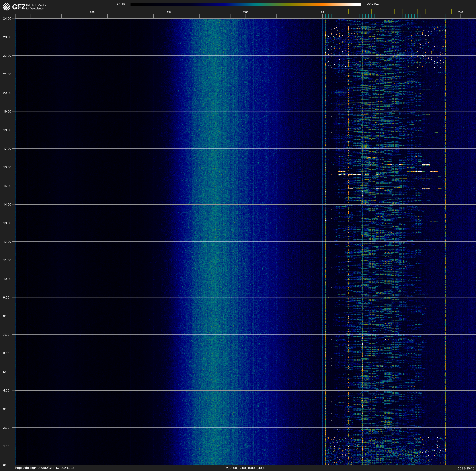This screenshot has height=471, width=476.
Task: Click the 0:00 time axis label
Action: 6,465
